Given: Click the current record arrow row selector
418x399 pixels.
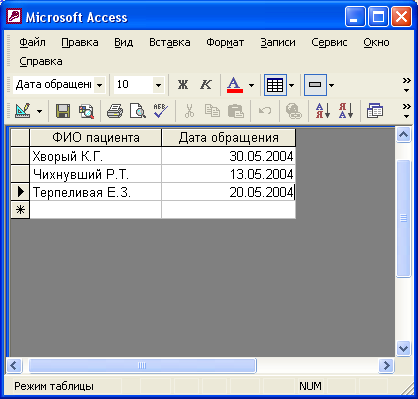Looking at the screenshot, I should (20, 192).
